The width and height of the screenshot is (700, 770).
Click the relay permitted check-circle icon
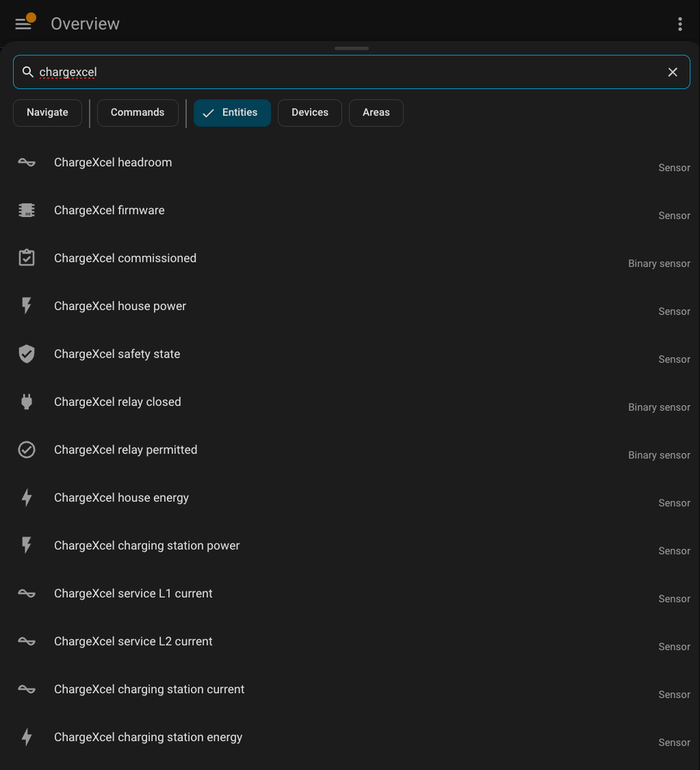coord(27,449)
